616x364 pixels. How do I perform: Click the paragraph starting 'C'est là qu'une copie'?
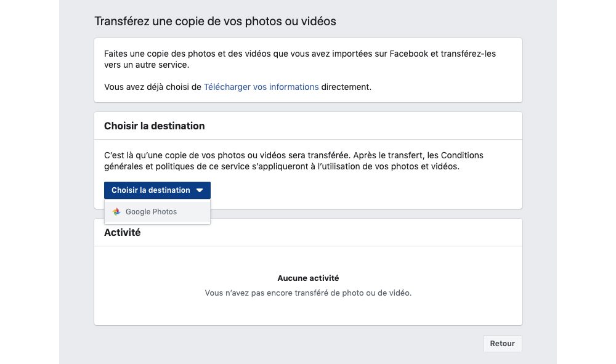click(x=294, y=161)
